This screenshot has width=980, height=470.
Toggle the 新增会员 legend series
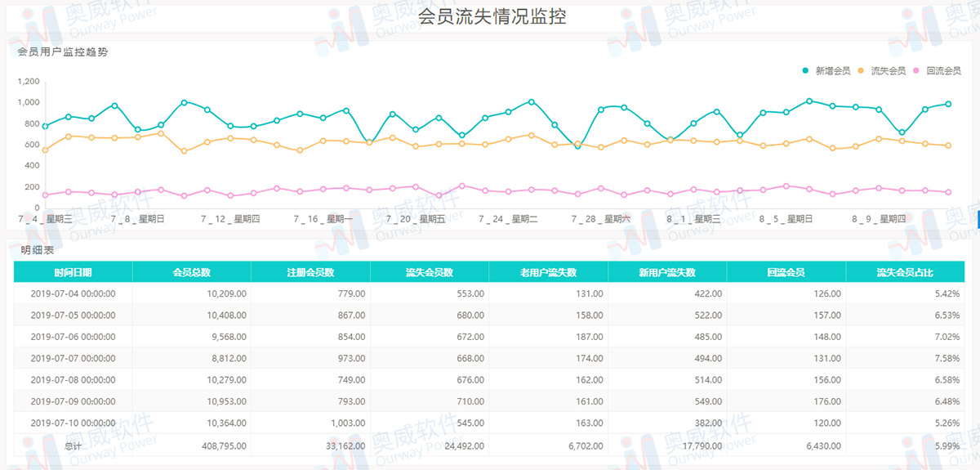(826, 71)
